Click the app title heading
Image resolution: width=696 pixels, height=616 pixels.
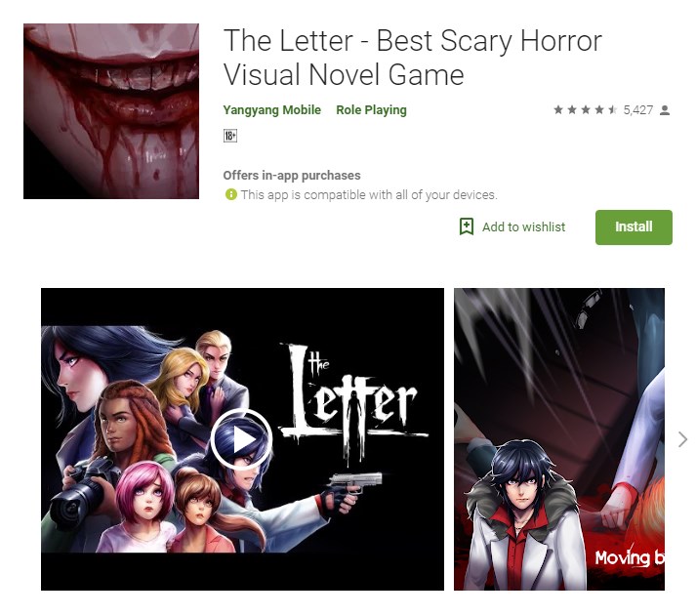412,58
